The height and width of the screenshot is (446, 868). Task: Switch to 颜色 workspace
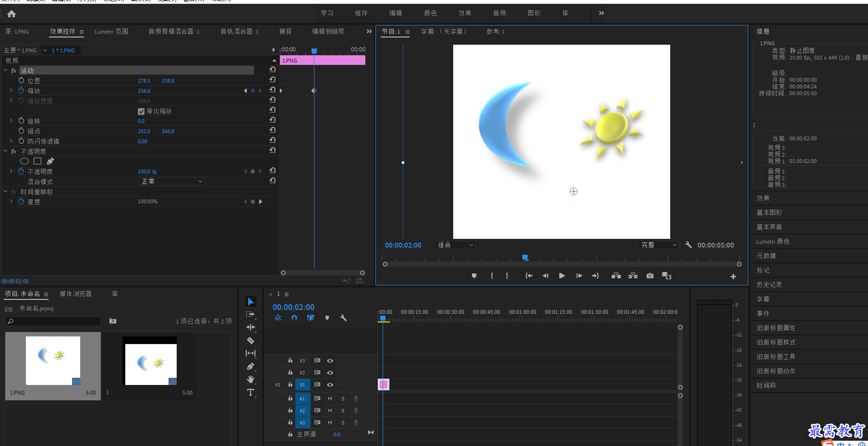click(x=430, y=13)
